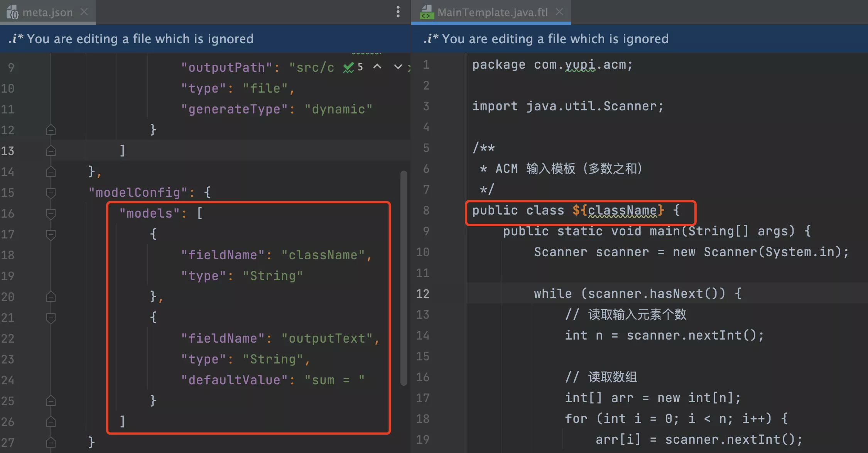The height and width of the screenshot is (453, 868).
Task: Click the "sum = " default value string
Action: coord(334,380)
